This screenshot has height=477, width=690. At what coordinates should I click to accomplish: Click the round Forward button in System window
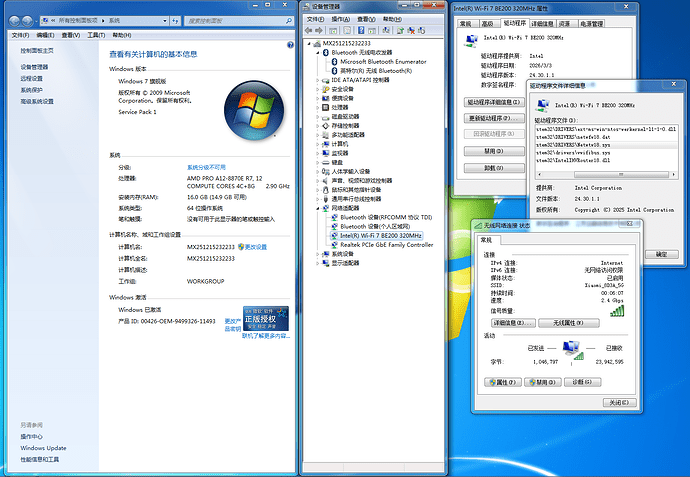(x=27, y=21)
